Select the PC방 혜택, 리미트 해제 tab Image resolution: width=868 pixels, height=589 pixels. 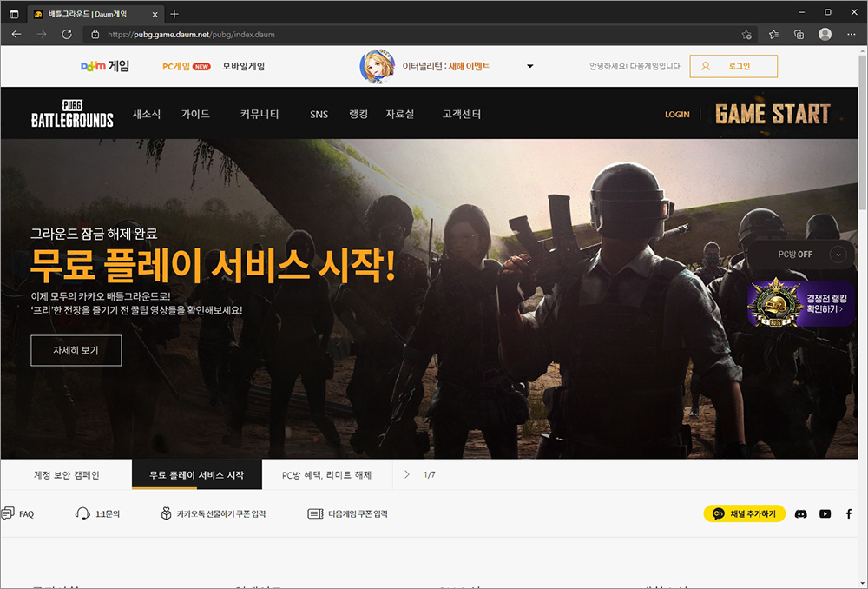326,475
